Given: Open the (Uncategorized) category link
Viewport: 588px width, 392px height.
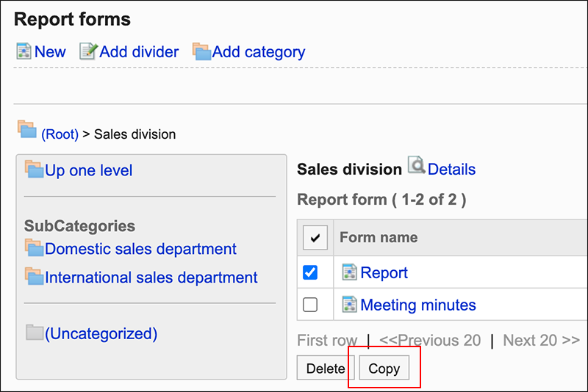Looking at the screenshot, I should [x=101, y=333].
